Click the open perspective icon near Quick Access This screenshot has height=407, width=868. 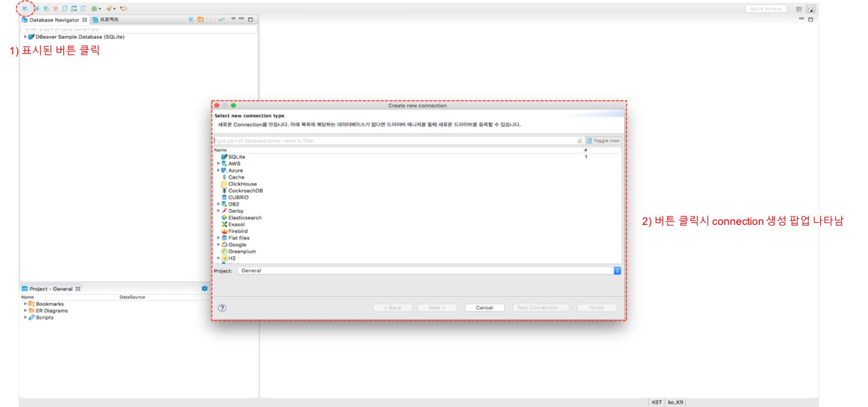point(799,9)
